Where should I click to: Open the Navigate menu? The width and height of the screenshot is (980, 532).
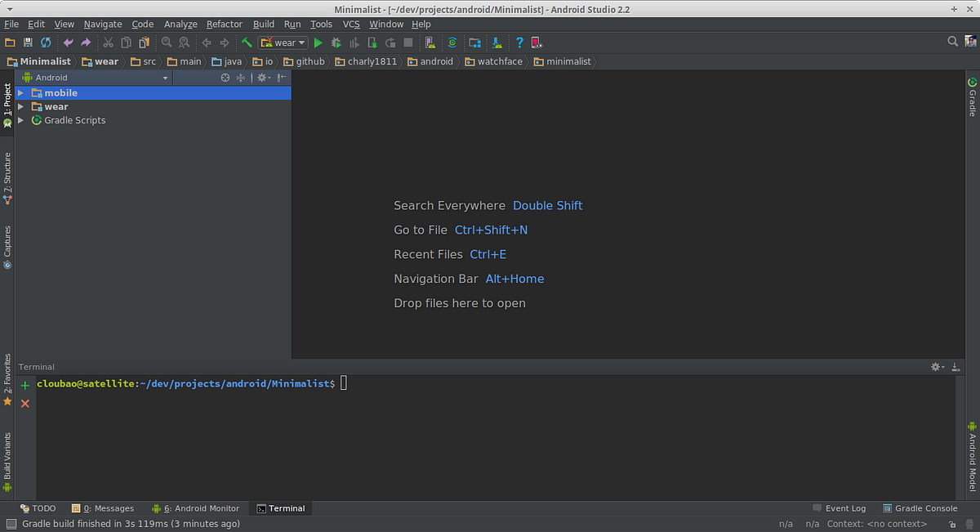coord(103,25)
